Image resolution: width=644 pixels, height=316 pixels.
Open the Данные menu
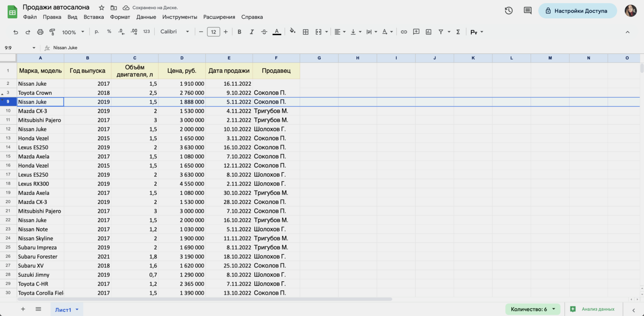pyautogui.click(x=146, y=17)
